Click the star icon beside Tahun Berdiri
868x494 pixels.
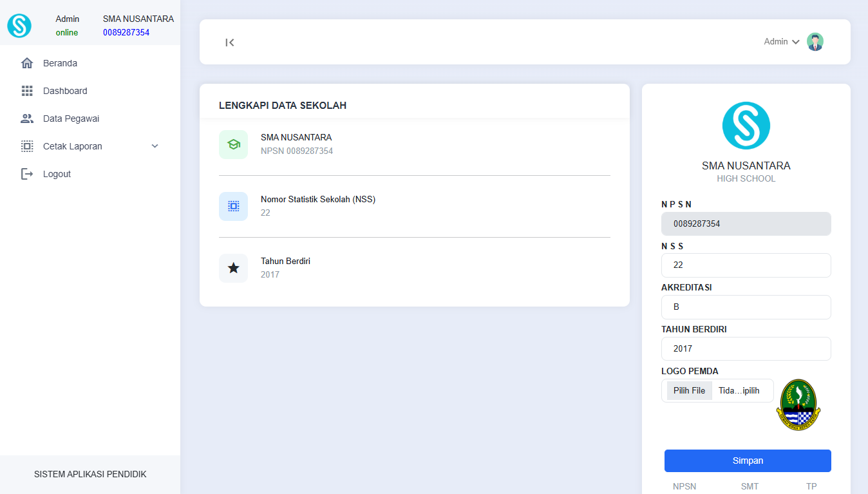[233, 268]
